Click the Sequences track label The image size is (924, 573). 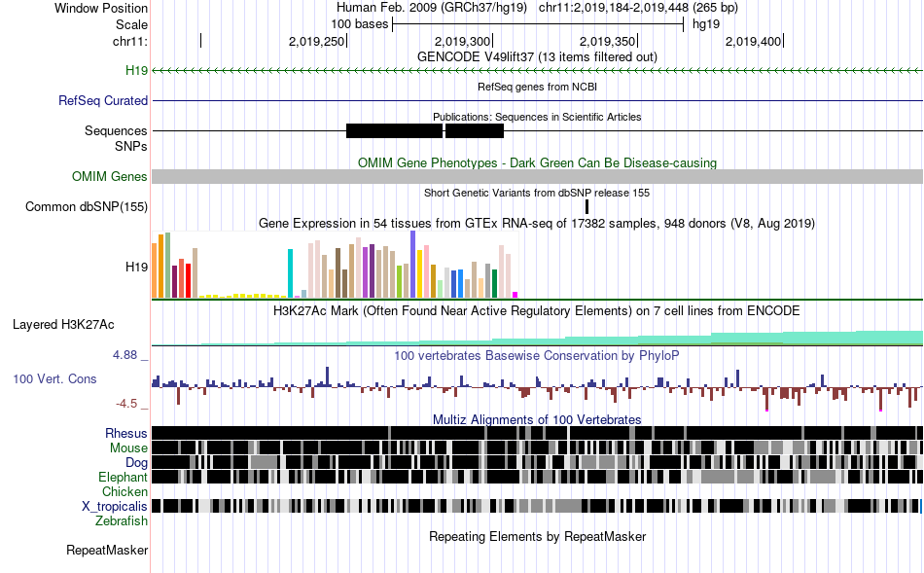coord(116,131)
